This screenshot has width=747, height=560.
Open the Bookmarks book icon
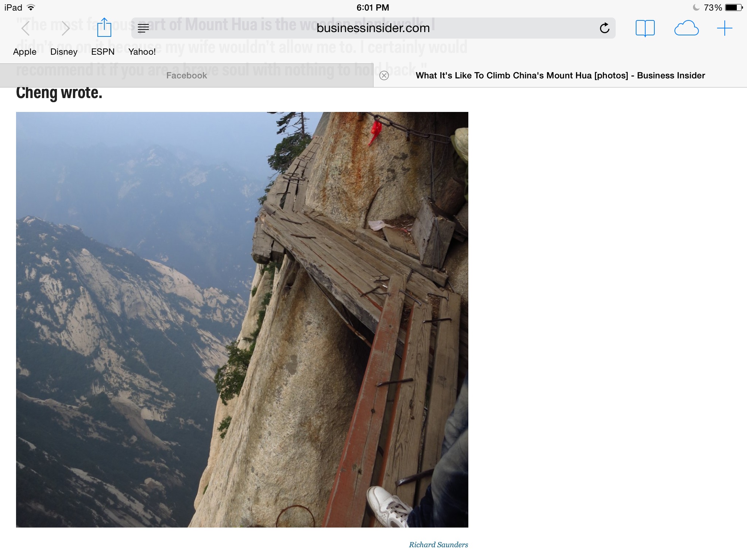(645, 28)
